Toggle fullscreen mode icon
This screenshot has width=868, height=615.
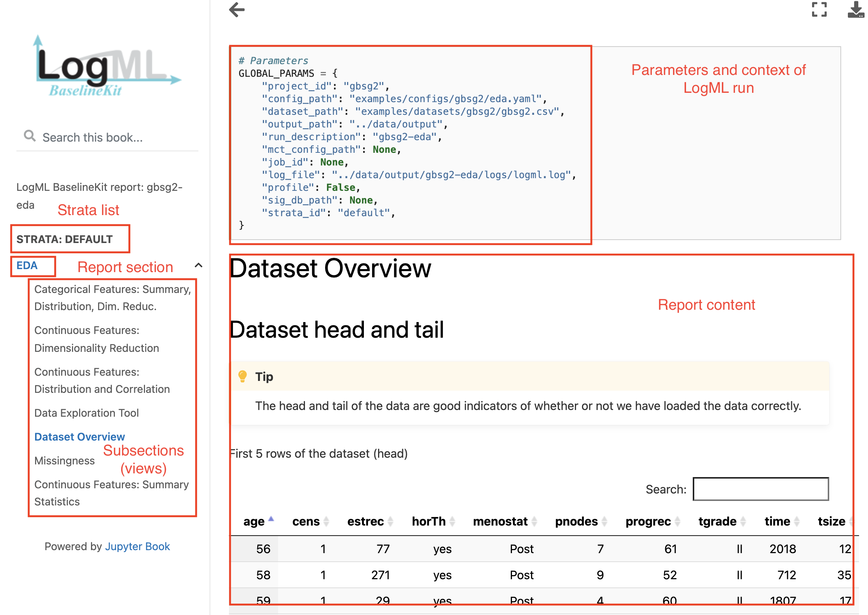pyautogui.click(x=819, y=9)
